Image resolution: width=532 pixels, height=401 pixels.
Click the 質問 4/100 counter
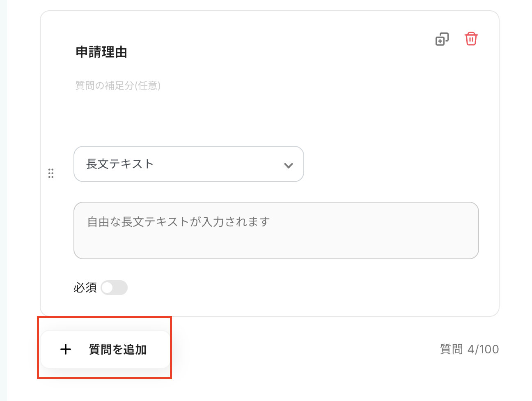(x=469, y=349)
